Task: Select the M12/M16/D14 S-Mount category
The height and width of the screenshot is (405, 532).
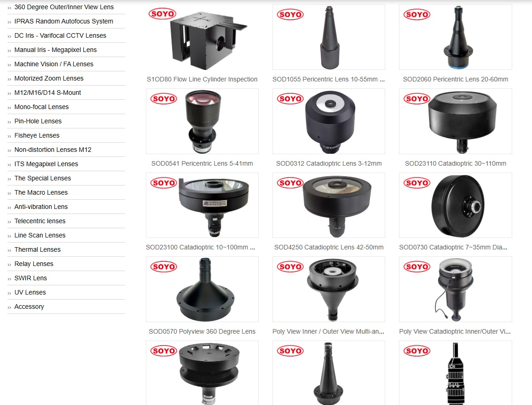Action: click(47, 93)
